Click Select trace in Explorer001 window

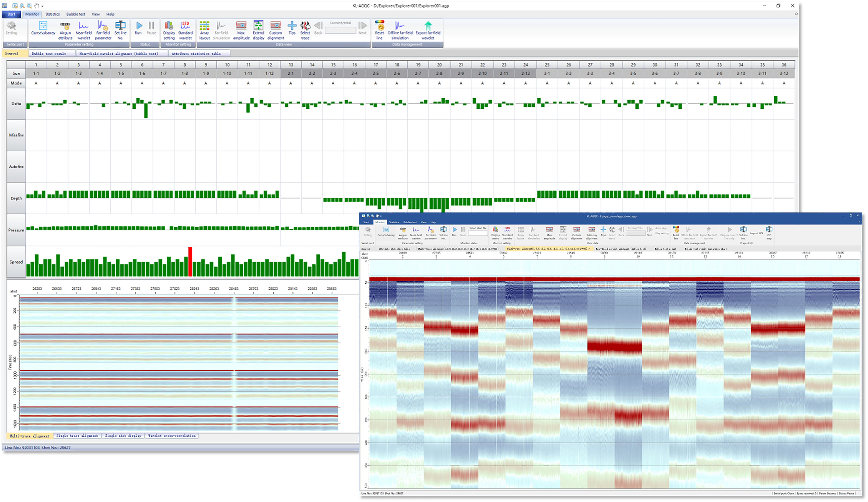pyautogui.click(x=305, y=30)
